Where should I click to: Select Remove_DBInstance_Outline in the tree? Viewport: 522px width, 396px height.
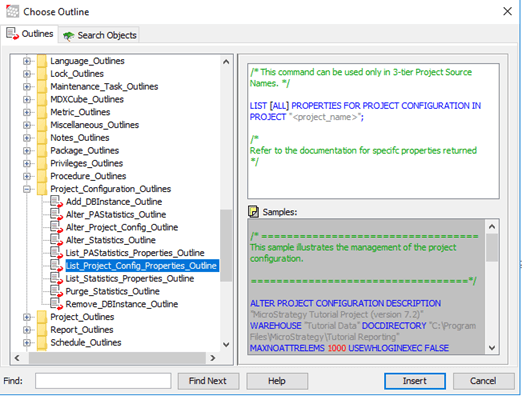[122, 304]
